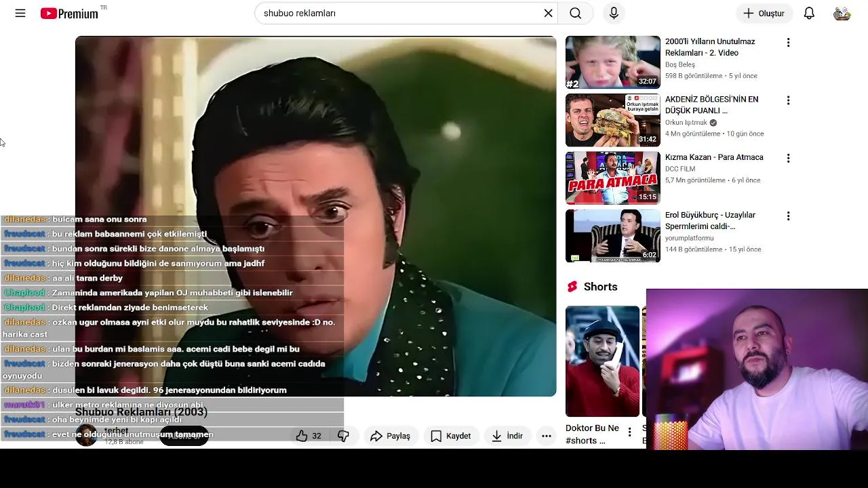Open title Kızma Kazan - Para Atmaca
The height and width of the screenshot is (488, 868).
[x=714, y=157]
